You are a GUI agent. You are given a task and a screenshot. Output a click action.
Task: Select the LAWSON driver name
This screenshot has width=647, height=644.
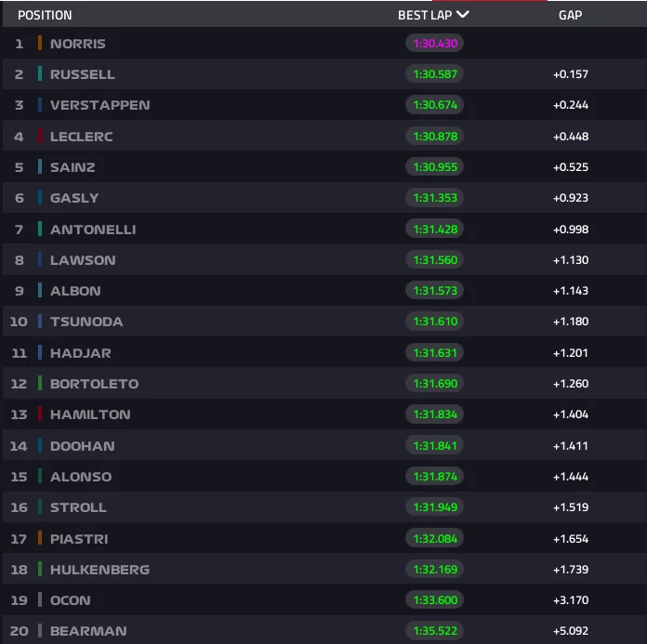pyautogui.click(x=83, y=260)
